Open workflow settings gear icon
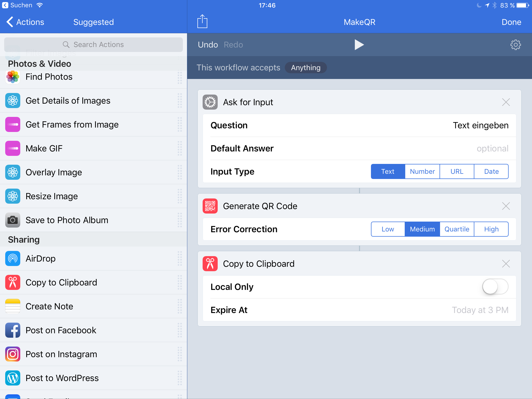The image size is (532, 399). click(515, 45)
